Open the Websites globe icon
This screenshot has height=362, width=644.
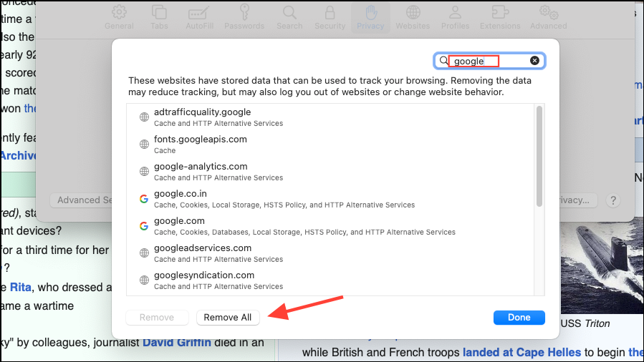pos(413,12)
